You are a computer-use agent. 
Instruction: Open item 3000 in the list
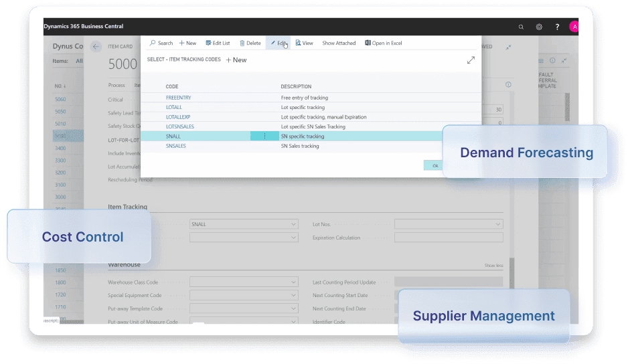click(60, 197)
